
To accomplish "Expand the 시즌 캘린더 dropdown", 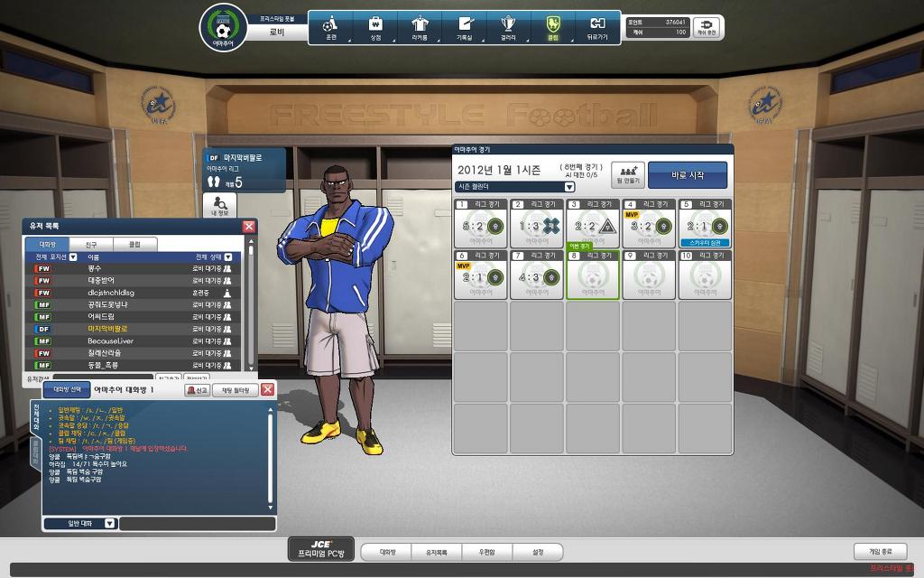I will 569,187.
